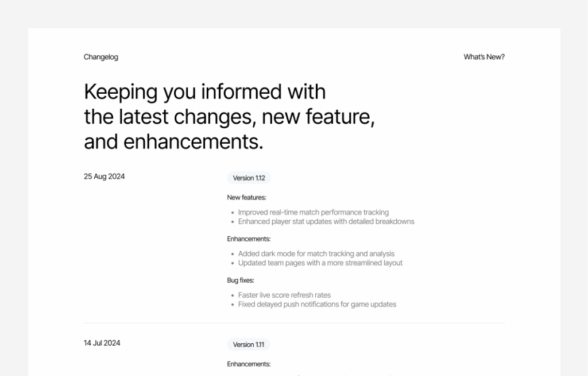The height and width of the screenshot is (376, 588).
Task: Click the Bug fixes section label
Action: click(239, 280)
